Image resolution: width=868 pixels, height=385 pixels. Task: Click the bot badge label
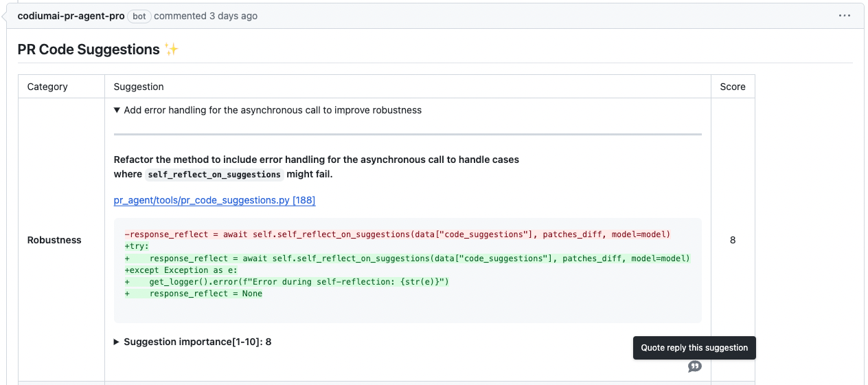tap(139, 16)
